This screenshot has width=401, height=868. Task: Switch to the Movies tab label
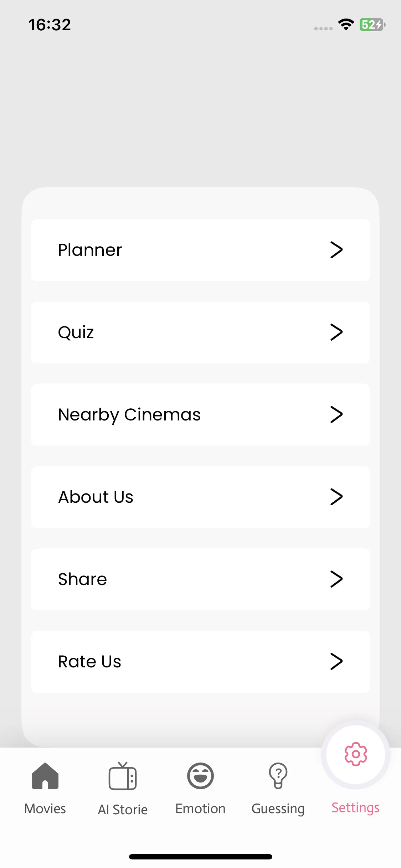click(45, 808)
